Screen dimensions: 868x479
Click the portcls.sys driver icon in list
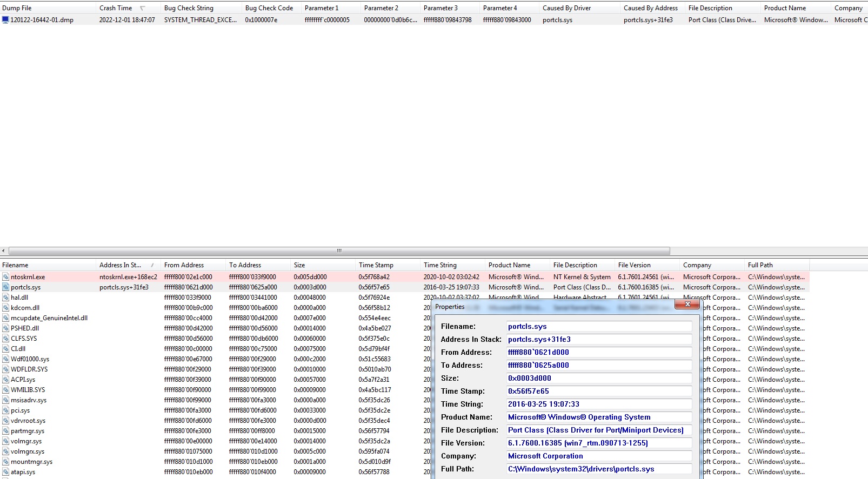tap(5, 287)
